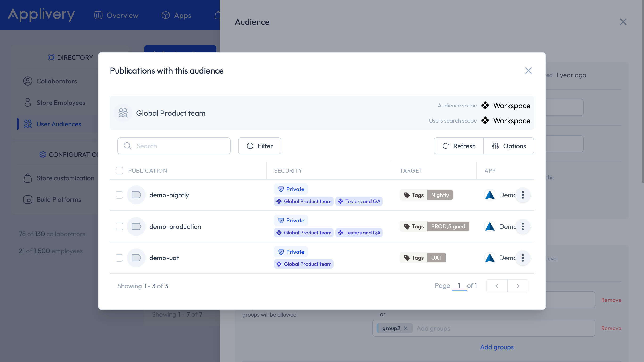This screenshot has width=644, height=362.
Task: Tick the demo-production row checkbox
Action: tap(119, 226)
